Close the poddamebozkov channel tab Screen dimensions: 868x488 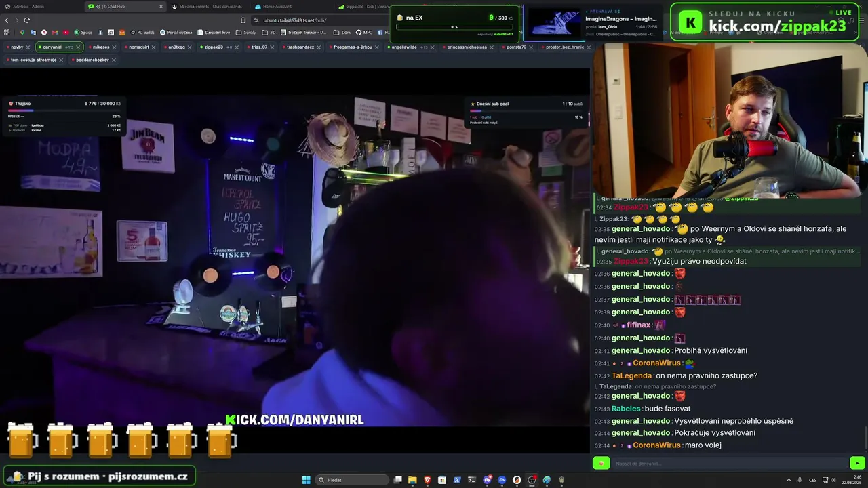click(113, 60)
